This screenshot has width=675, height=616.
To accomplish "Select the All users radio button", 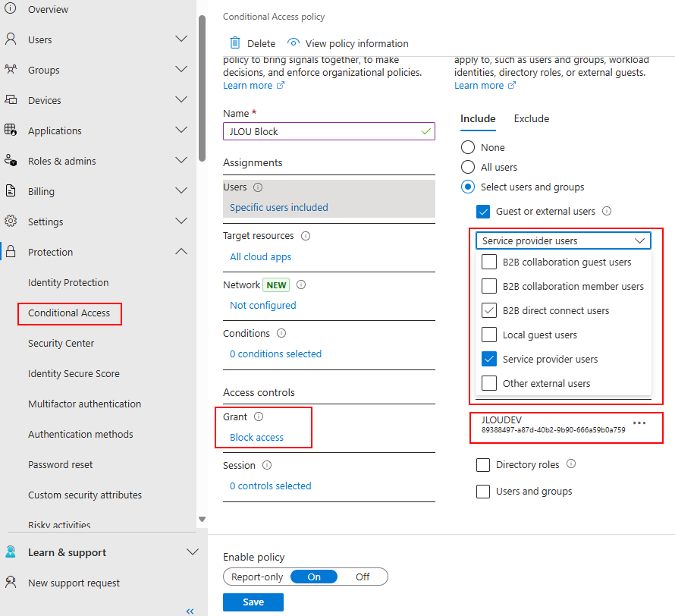I will click(468, 167).
